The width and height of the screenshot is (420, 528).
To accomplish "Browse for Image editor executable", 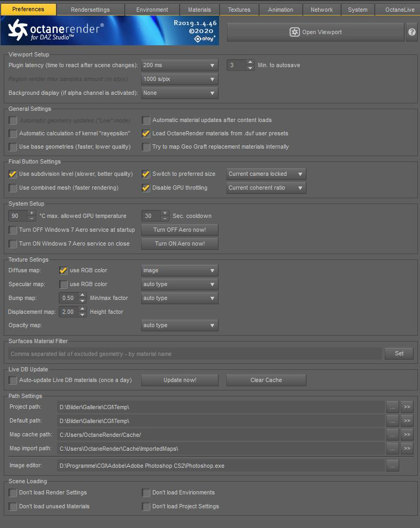I will 392,465.
